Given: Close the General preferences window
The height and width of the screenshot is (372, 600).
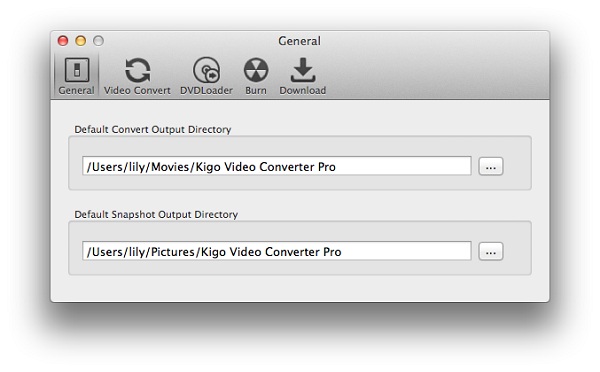Looking at the screenshot, I should 63,41.
